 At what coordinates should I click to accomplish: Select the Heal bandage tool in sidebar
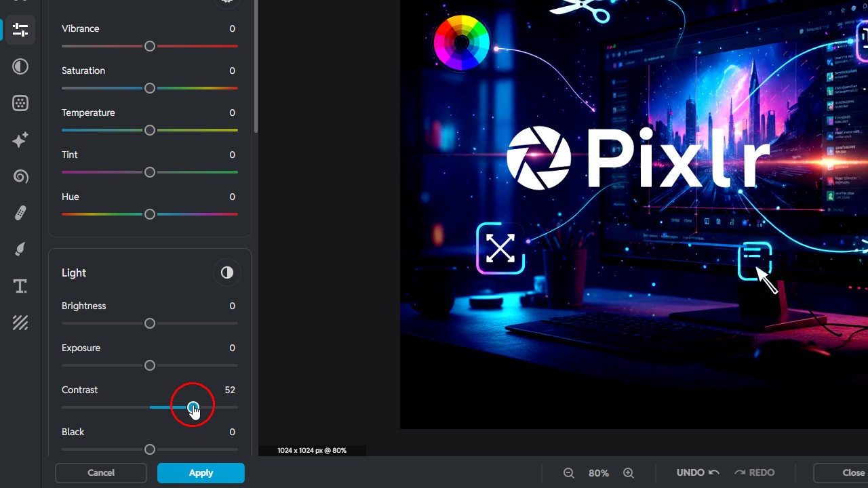point(20,213)
